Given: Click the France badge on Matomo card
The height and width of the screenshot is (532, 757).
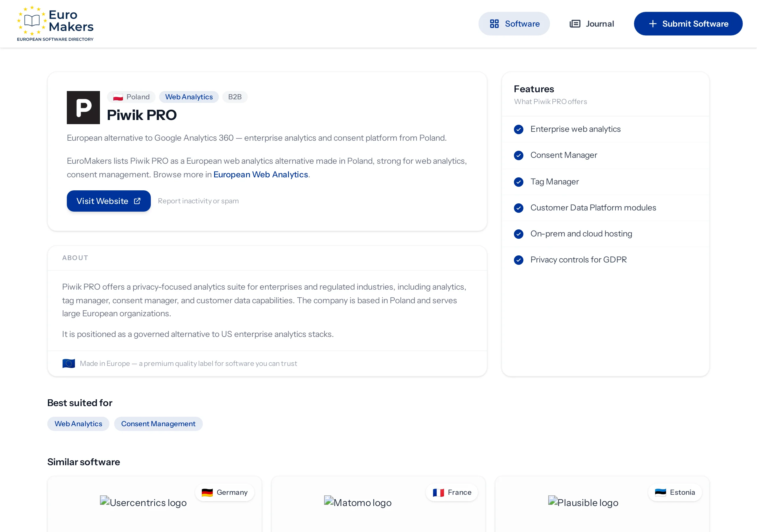Looking at the screenshot, I should (452, 492).
